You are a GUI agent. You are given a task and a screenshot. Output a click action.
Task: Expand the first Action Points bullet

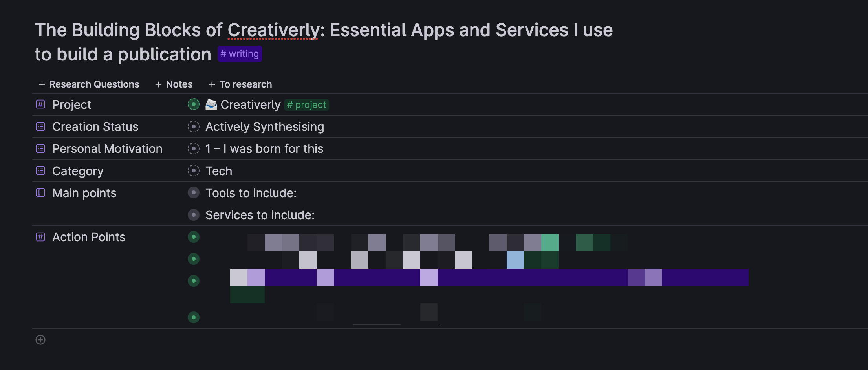[194, 237]
